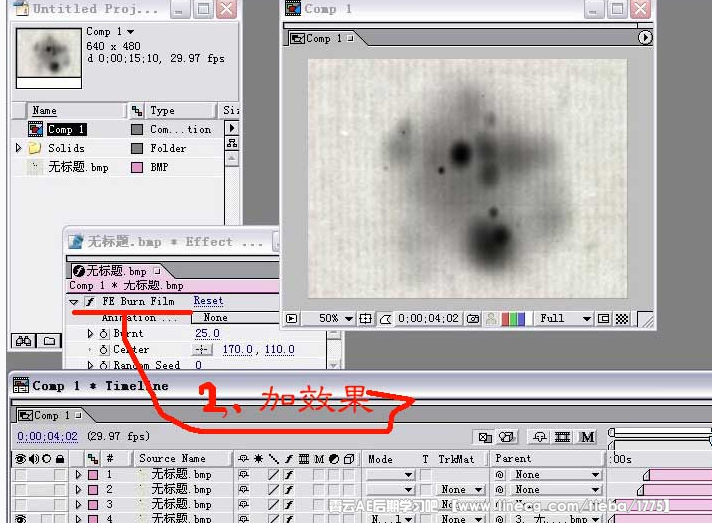
Task: Open the 50% magnification dropdown
Action: click(x=329, y=319)
